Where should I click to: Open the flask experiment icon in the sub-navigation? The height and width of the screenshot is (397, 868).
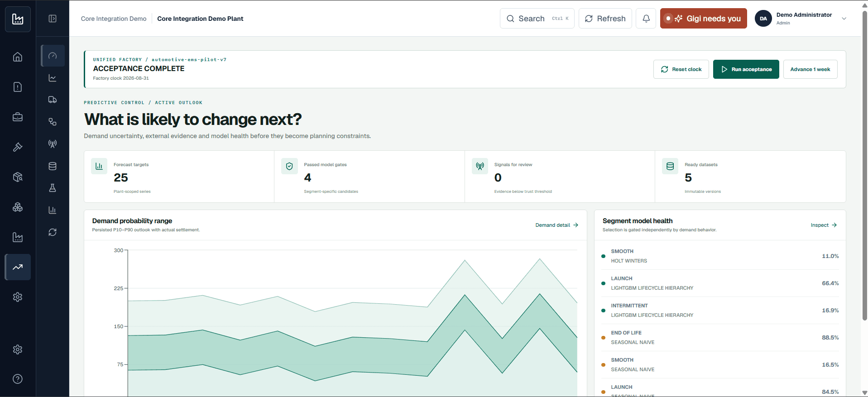[x=53, y=188]
